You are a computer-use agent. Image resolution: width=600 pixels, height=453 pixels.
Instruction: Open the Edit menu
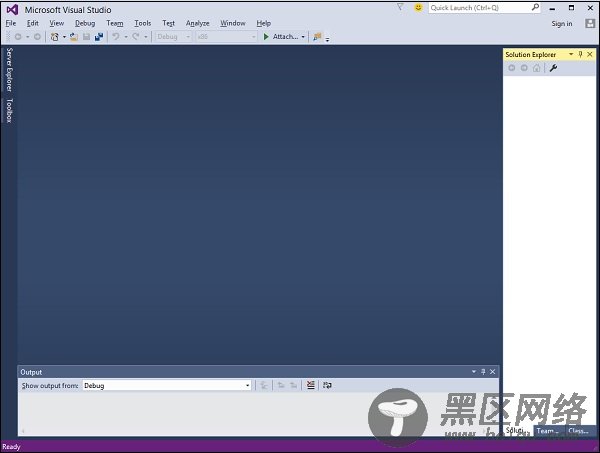(x=33, y=23)
